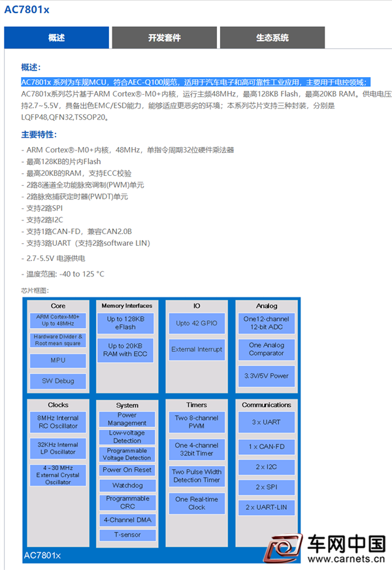This screenshot has height=570, width=392.
Task: Click the 1 x CAN-FD block
Action: click(x=267, y=446)
